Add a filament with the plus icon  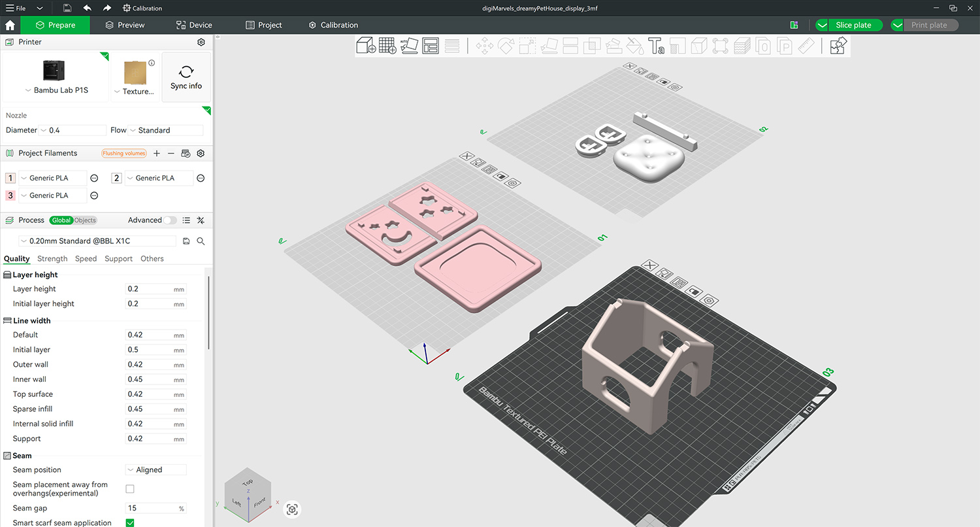pos(157,153)
